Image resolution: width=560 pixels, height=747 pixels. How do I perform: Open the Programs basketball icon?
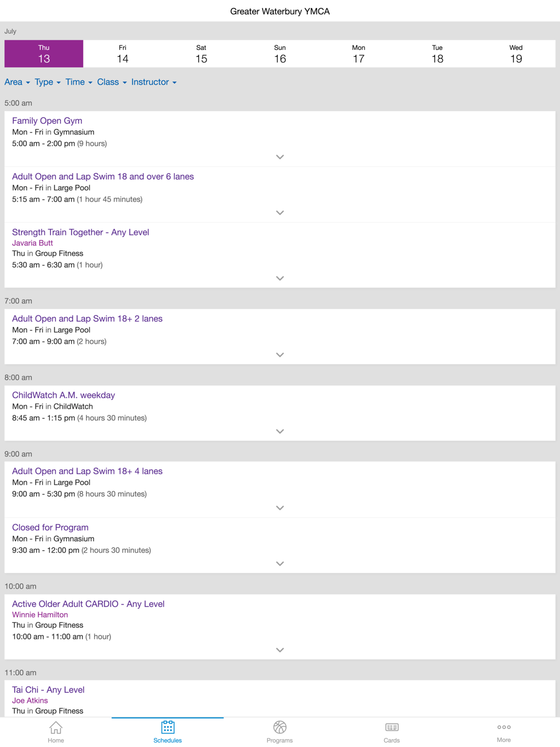[x=279, y=727]
